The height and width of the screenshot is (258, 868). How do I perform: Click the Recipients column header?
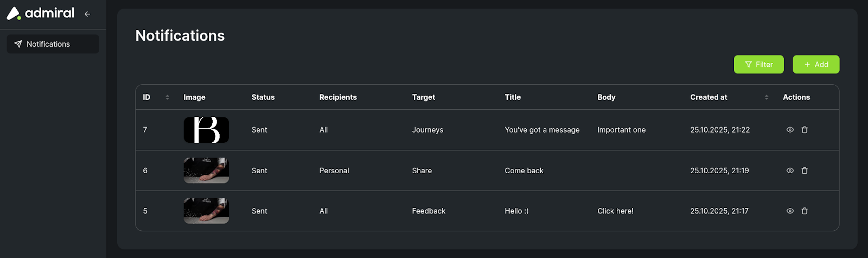click(338, 97)
